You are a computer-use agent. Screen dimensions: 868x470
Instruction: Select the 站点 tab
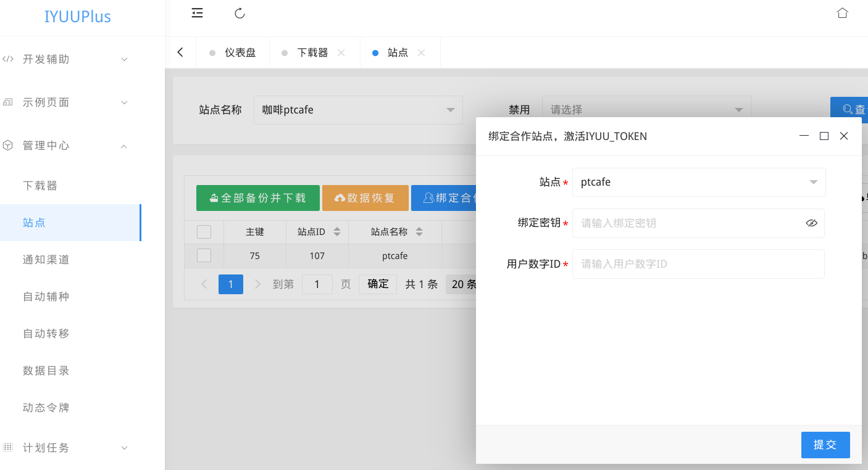[398, 52]
